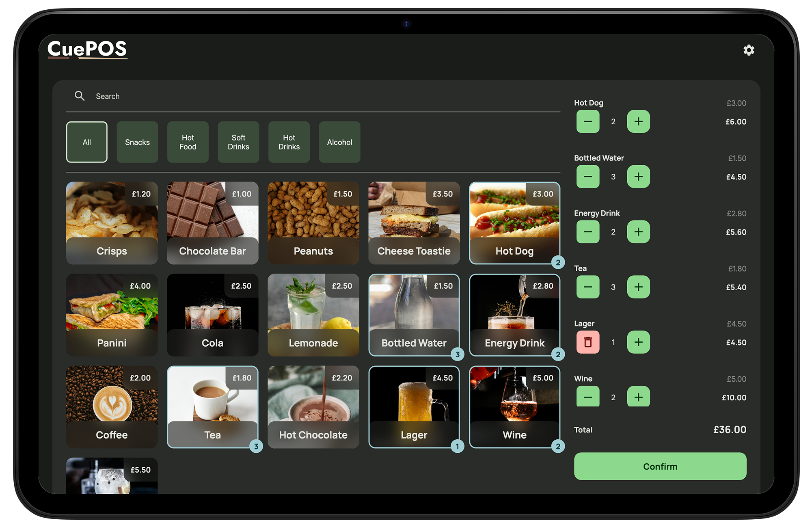
Task: Select the Snacks category filter
Action: point(137,142)
